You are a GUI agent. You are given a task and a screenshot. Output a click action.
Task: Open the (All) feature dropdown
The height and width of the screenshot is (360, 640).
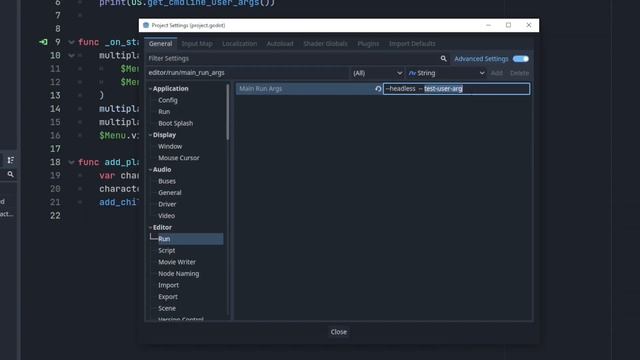(377, 73)
